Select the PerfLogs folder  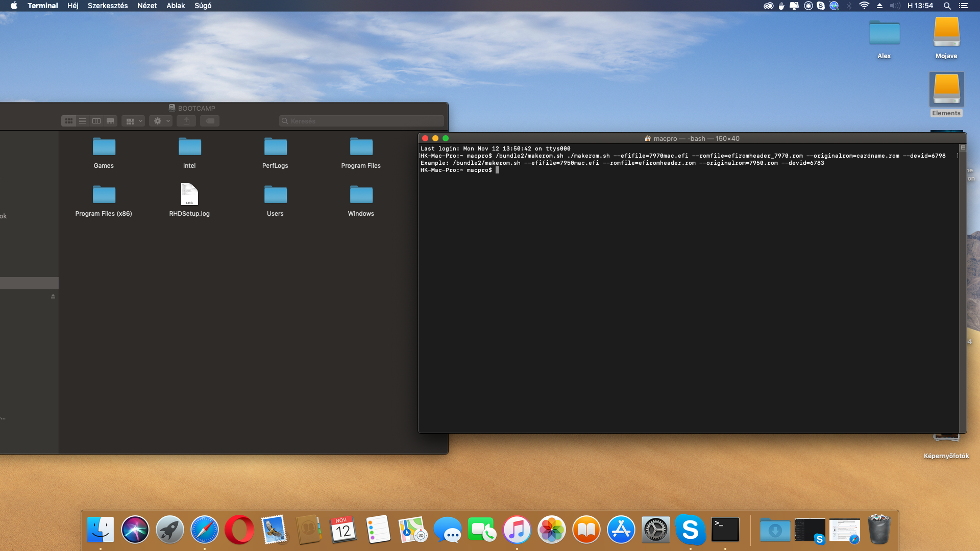275,147
